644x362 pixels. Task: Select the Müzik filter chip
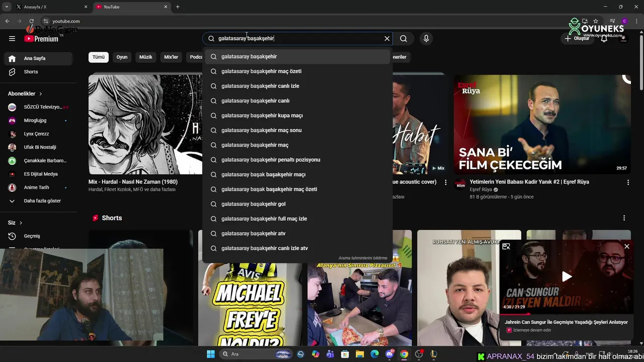[x=145, y=57]
